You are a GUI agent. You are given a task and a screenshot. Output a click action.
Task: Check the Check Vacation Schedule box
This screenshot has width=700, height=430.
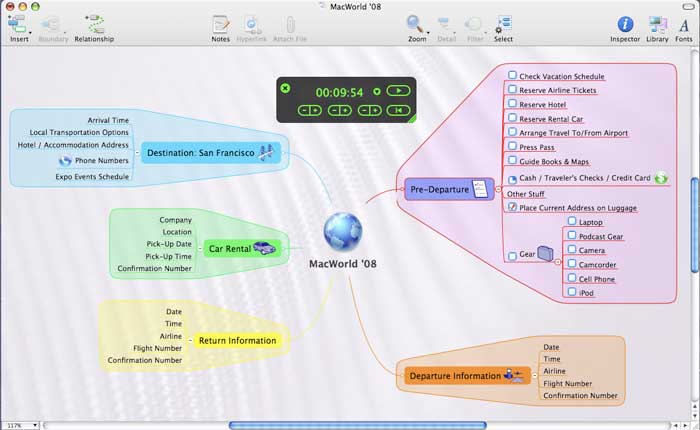point(512,75)
